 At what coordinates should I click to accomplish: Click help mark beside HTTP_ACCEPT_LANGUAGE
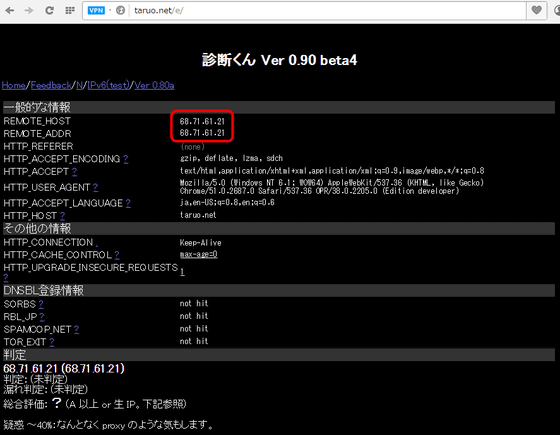click(128, 203)
